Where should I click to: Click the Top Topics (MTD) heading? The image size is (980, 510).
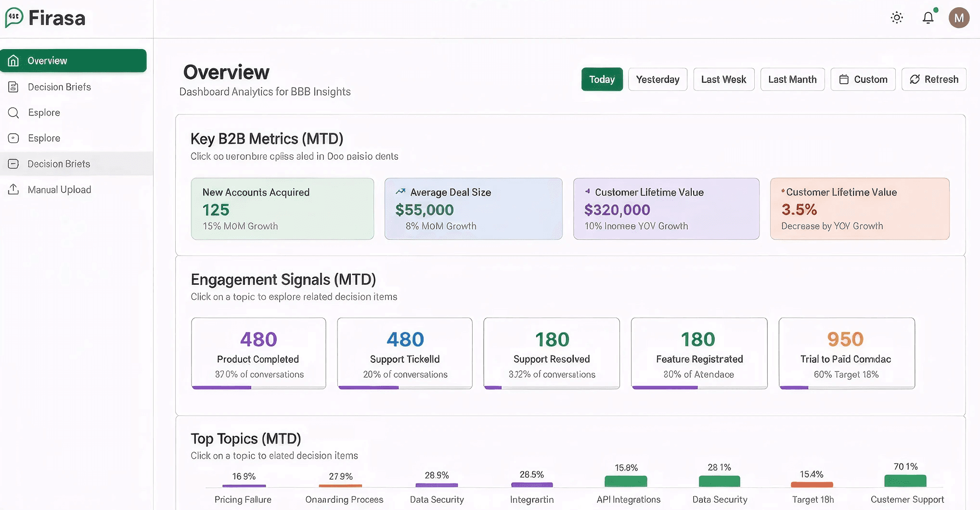245,439
